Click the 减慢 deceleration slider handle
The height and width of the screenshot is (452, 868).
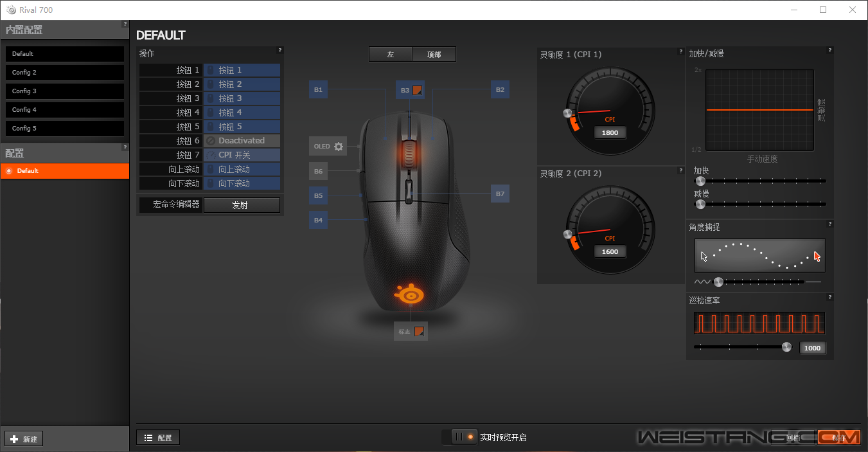pos(700,204)
